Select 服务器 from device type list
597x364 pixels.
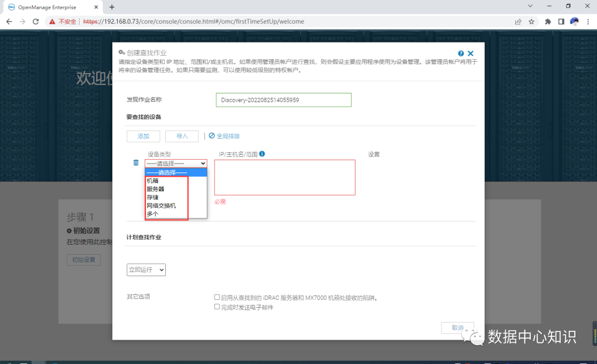pos(176,189)
